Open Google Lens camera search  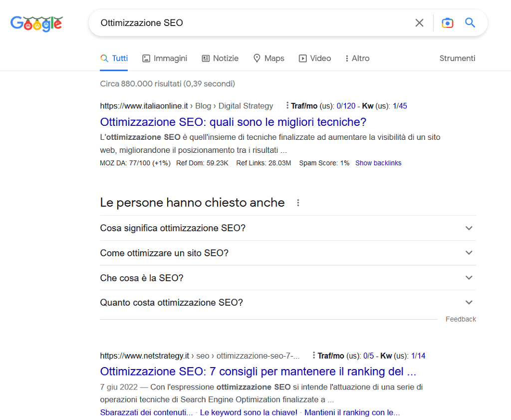click(447, 22)
